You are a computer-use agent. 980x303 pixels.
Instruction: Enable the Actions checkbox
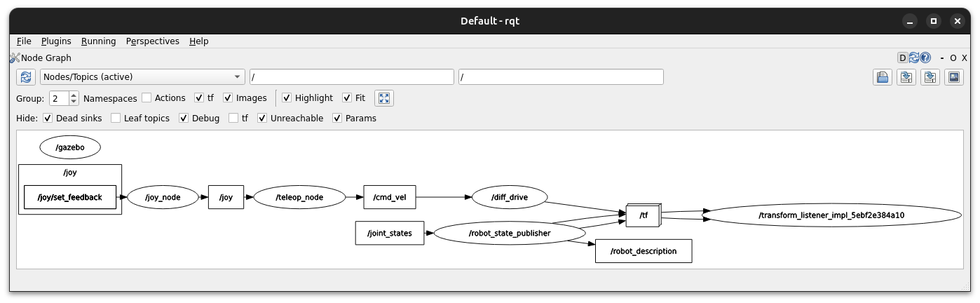coord(147,98)
